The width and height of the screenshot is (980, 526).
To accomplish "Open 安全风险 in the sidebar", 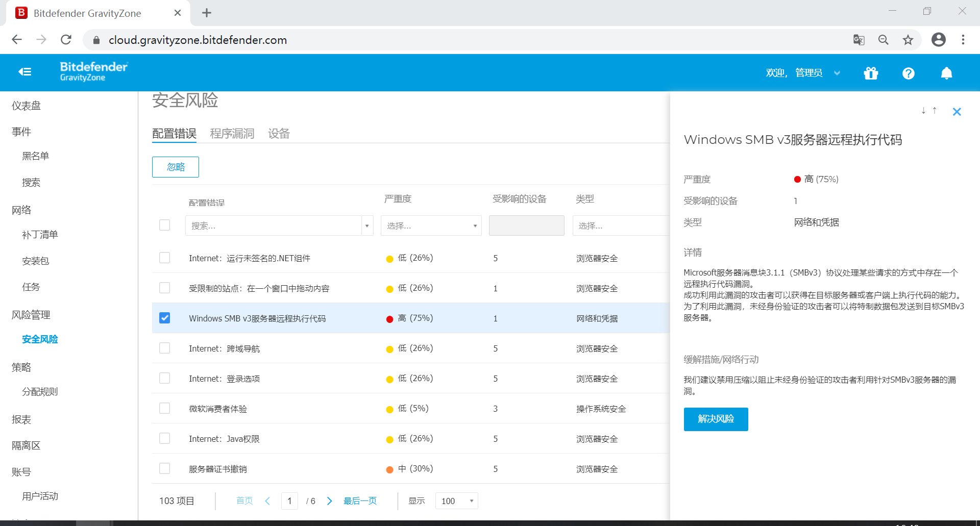I will [40, 339].
